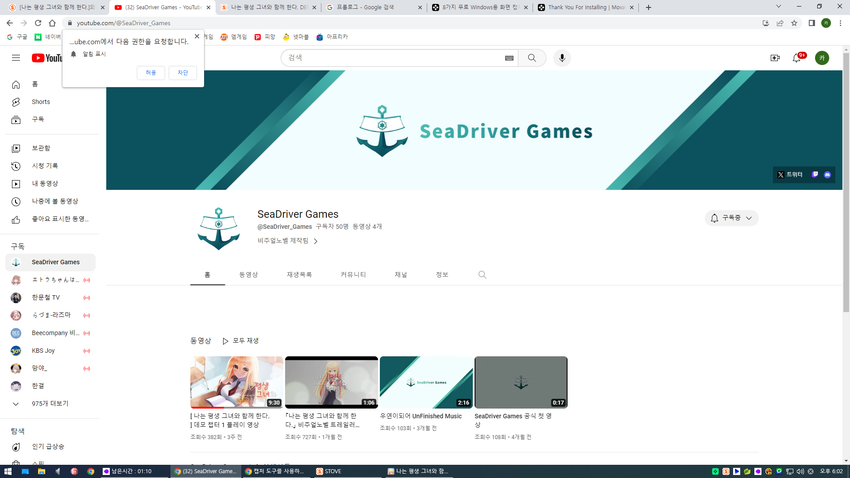Play the 비주얼노벨 트레일러 video thumbnail

(331, 382)
